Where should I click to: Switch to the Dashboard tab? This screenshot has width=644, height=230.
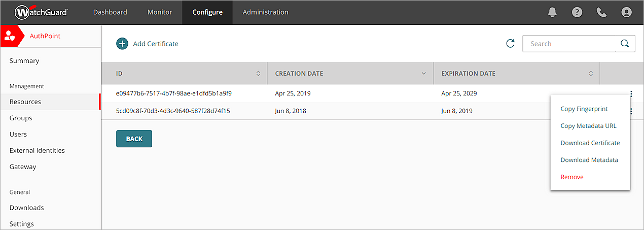coord(110,12)
